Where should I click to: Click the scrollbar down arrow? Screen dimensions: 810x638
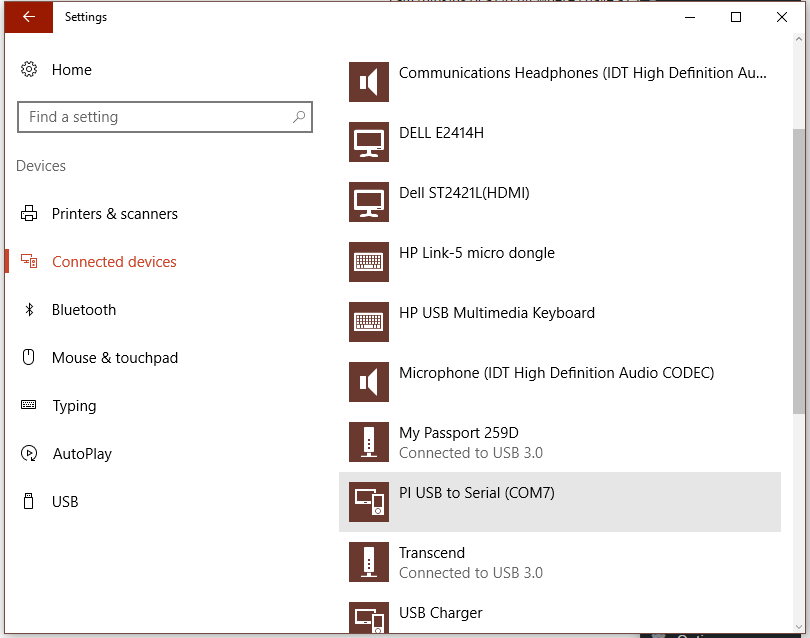tap(799, 627)
